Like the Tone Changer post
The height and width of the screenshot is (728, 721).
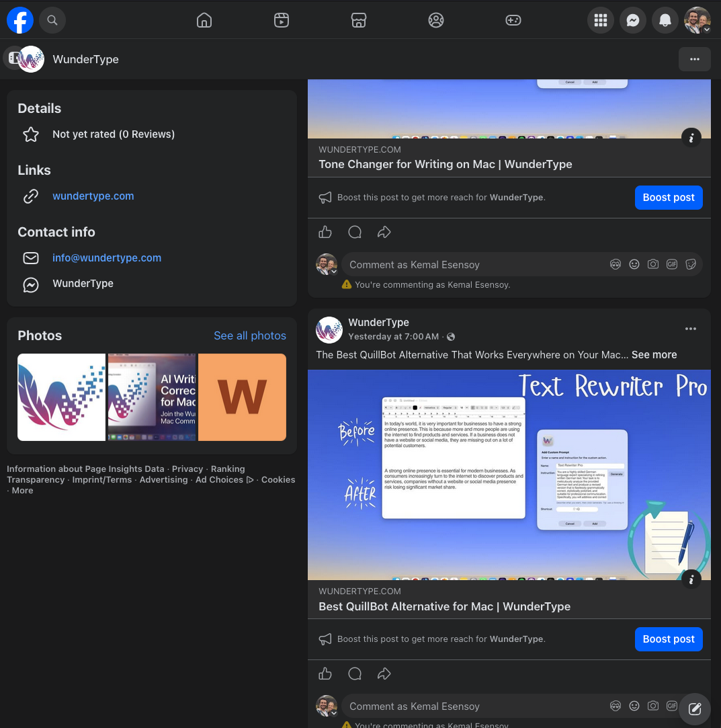coord(325,232)
